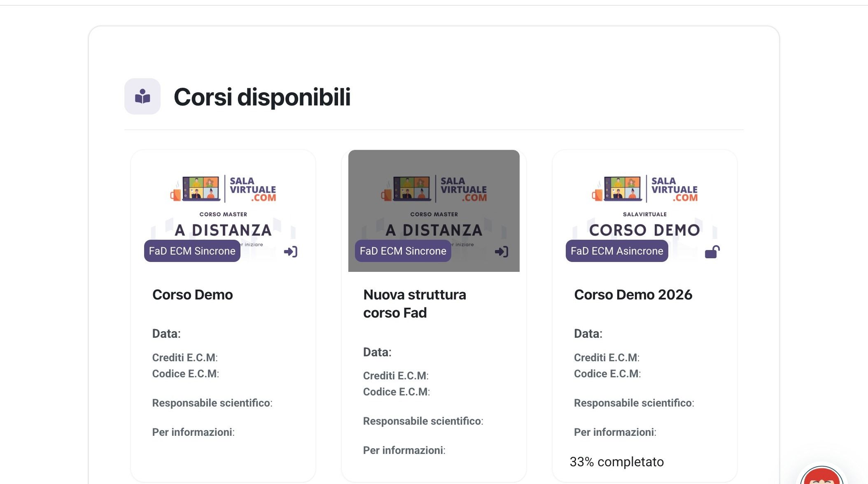Open the Corso Demo course title

(x=192, y=295)
